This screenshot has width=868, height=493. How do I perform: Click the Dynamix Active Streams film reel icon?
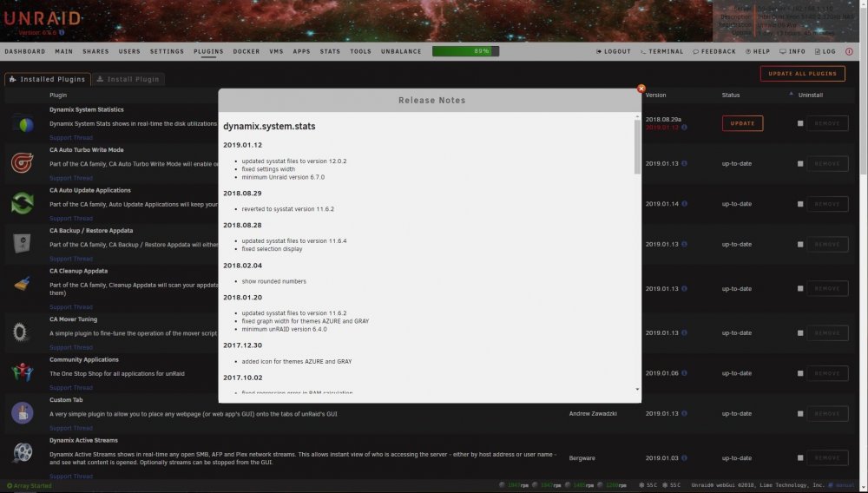coord(23,452)
